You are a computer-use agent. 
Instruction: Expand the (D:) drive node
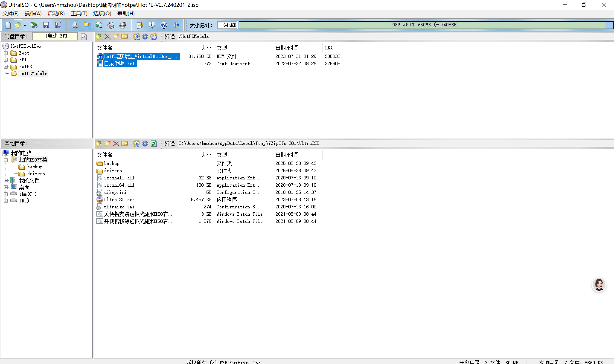[x=6, y=201]
